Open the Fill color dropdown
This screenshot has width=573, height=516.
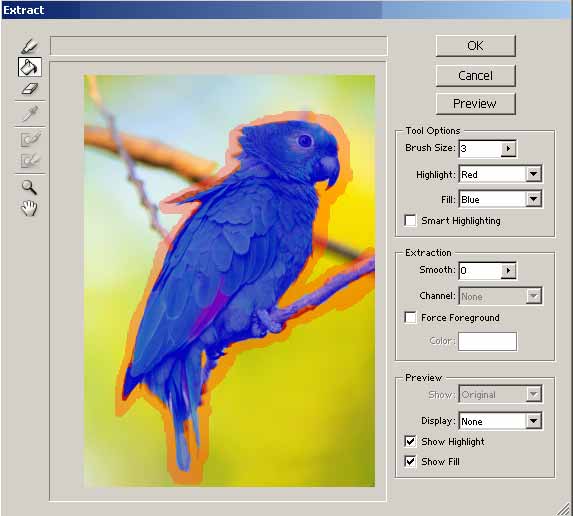click(534, 199)
